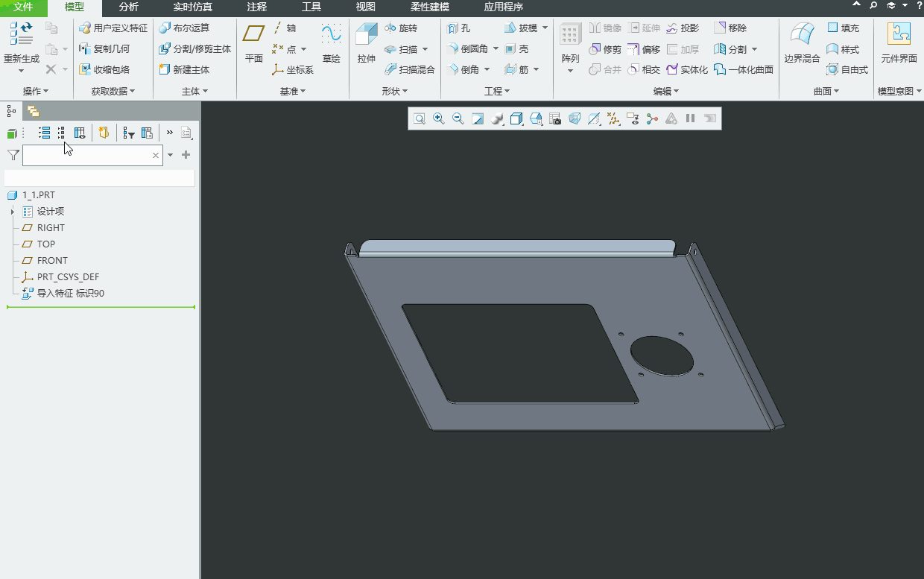The image size is (924, 579).
Task: Open 筋 rib dropdown arrow
Action: point(535,70)
